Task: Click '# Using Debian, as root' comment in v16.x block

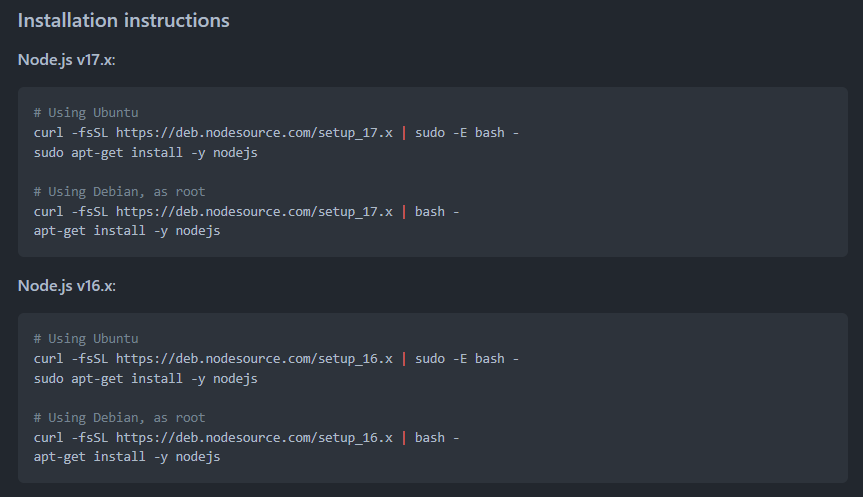Action: click(x=119, y=418)
